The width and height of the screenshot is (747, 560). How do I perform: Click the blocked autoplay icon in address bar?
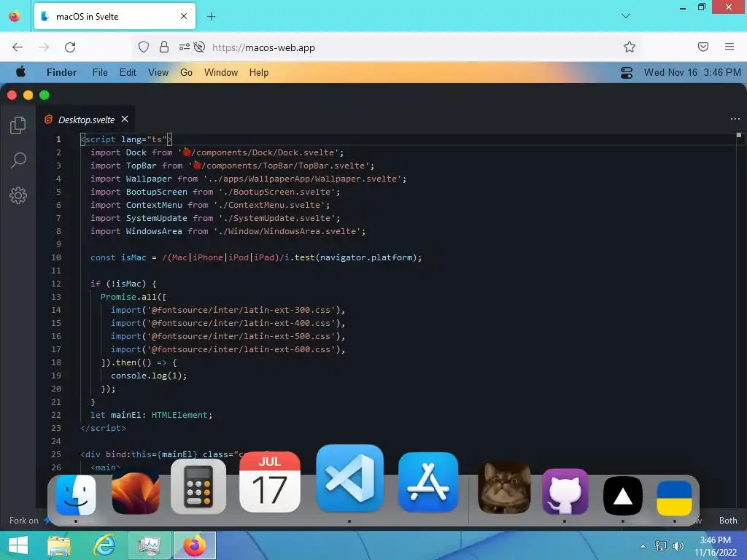(x=200, y=47)
